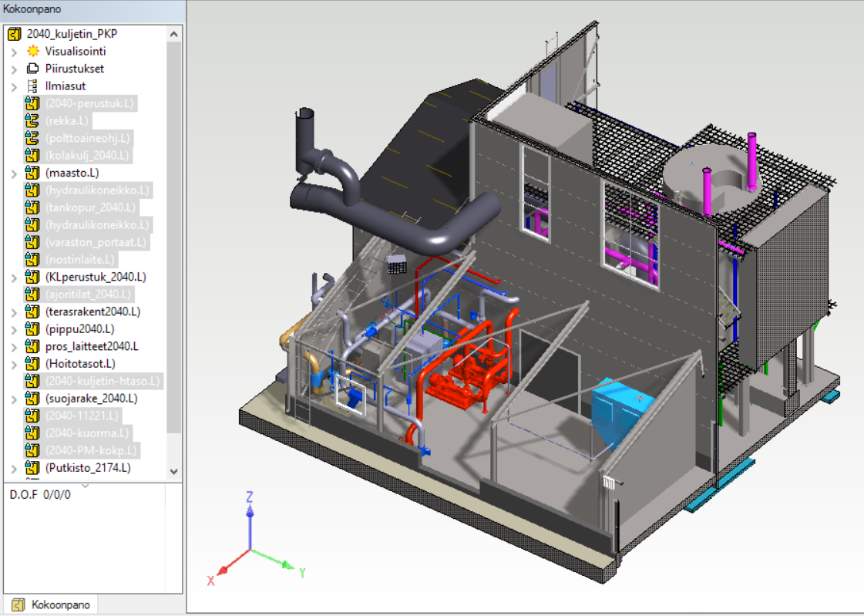Viewport: 864px width, 616px height.
Task: Click the tree scrollbar down arrow
Action: coord(173,471)
